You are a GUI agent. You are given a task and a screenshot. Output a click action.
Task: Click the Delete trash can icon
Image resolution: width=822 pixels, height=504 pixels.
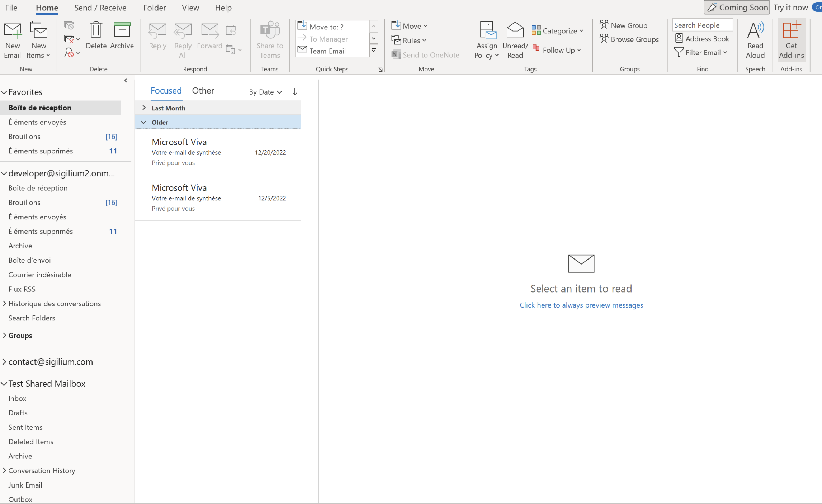(96, 30)
